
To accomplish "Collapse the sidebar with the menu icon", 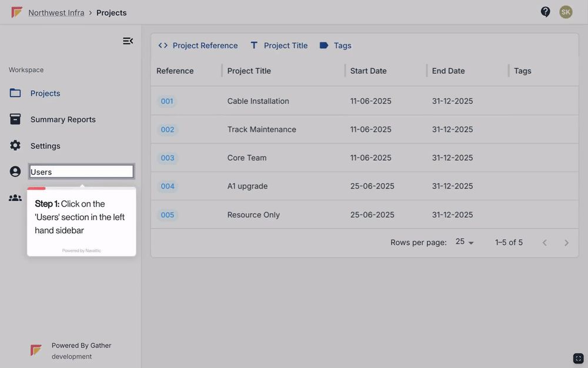I will 128,41.
